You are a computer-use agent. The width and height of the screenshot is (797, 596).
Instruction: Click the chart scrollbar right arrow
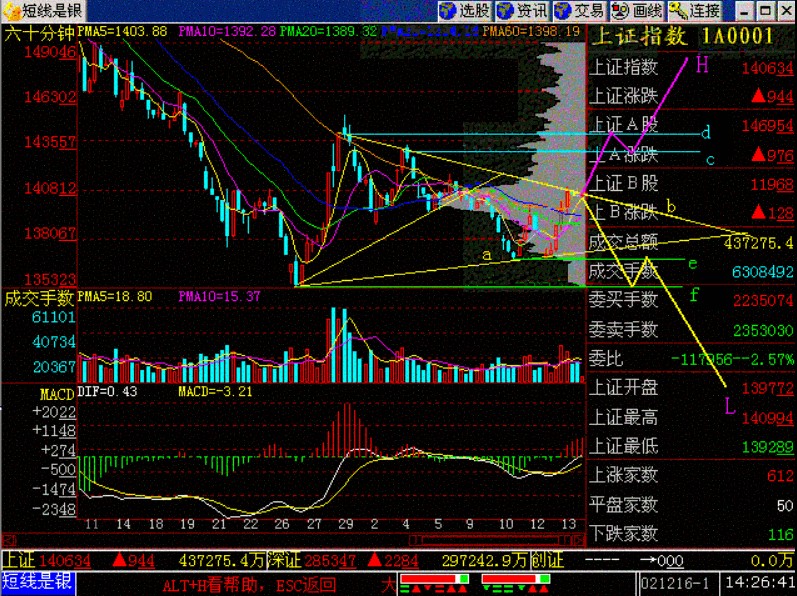580,540
